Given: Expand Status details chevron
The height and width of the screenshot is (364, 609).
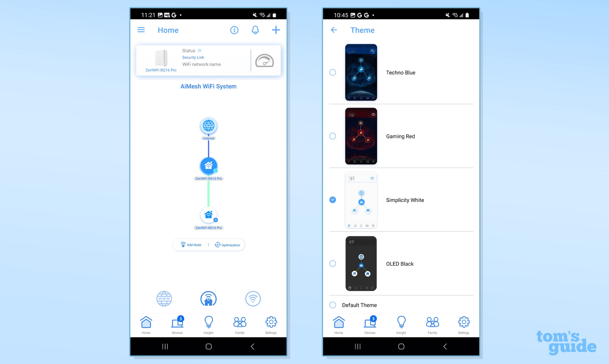Looking at the screenshot, I should coord(199,50).
